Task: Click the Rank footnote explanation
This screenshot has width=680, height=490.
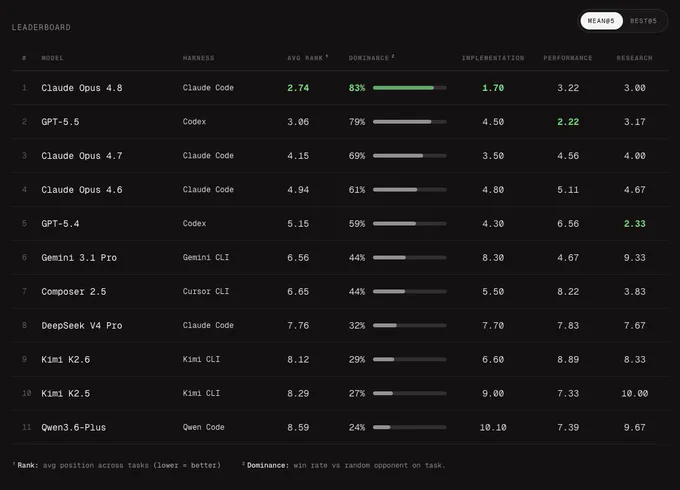Action: (x=117, y=465)
